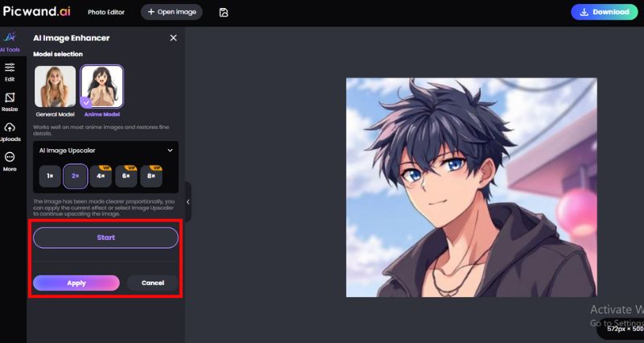
Task: Open the More options icon
Action: point(10,157)
